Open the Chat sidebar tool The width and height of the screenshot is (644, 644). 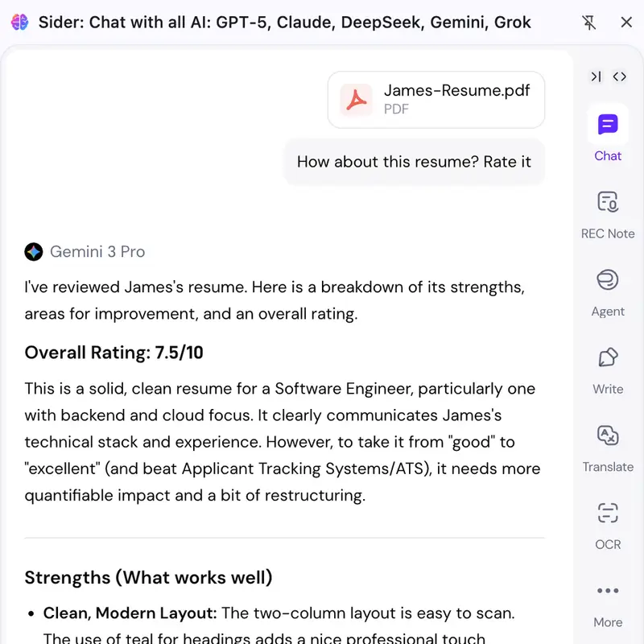click(x=608, y=134)
